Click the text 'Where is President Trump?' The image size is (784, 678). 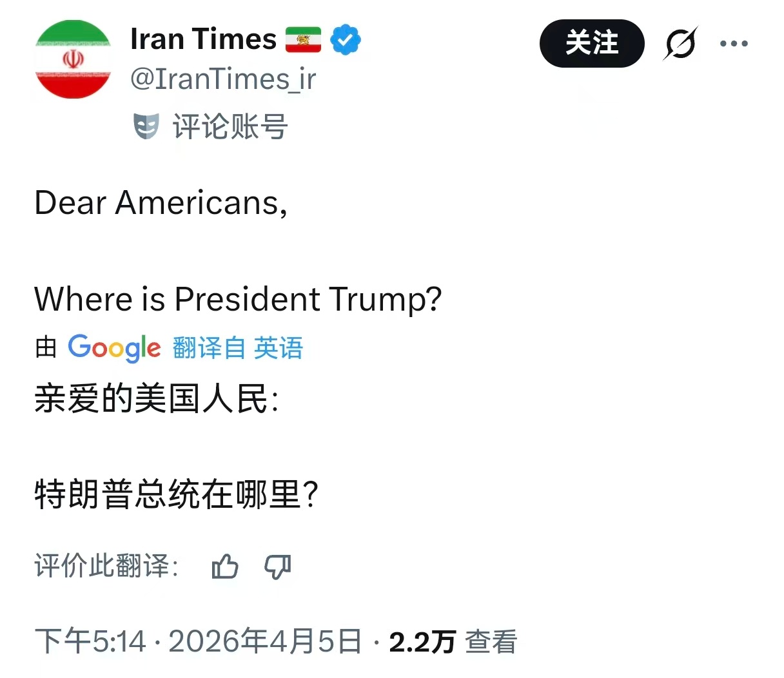click(239, 298)
